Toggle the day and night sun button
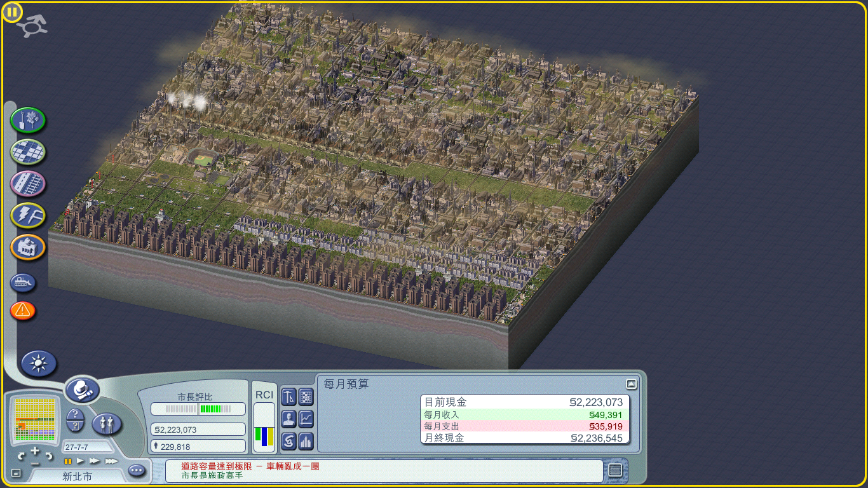This screenshot has height=488, width=868. [x=39, y=363]
